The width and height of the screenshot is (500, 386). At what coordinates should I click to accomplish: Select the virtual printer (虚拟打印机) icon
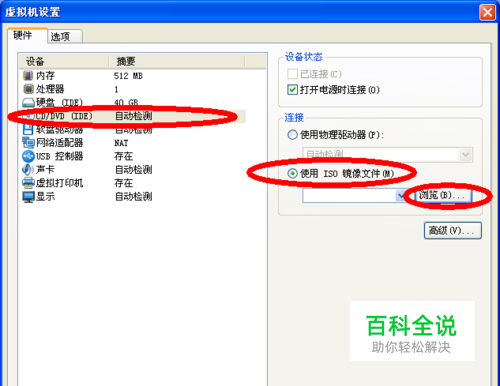(x=28, y=183)
